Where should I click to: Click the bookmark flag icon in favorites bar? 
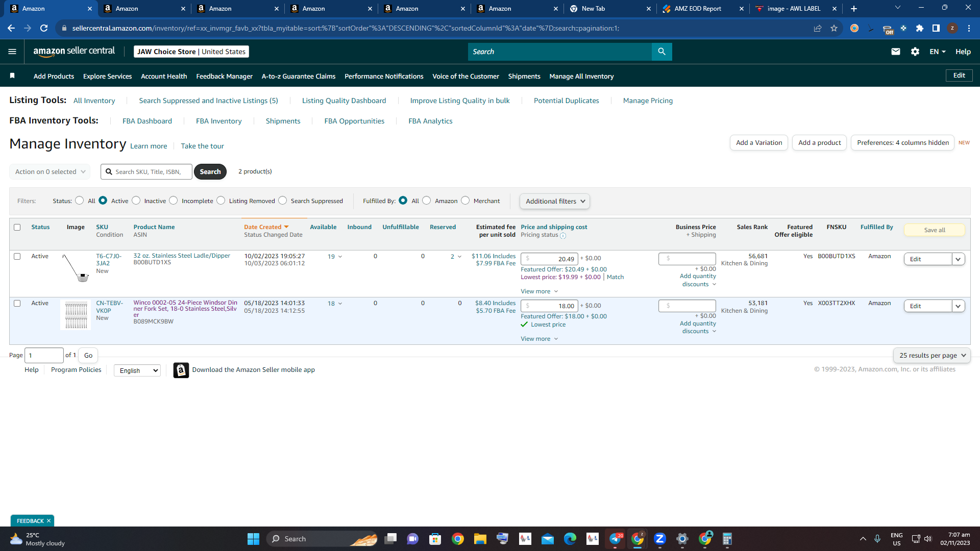[x=12, y=76]
